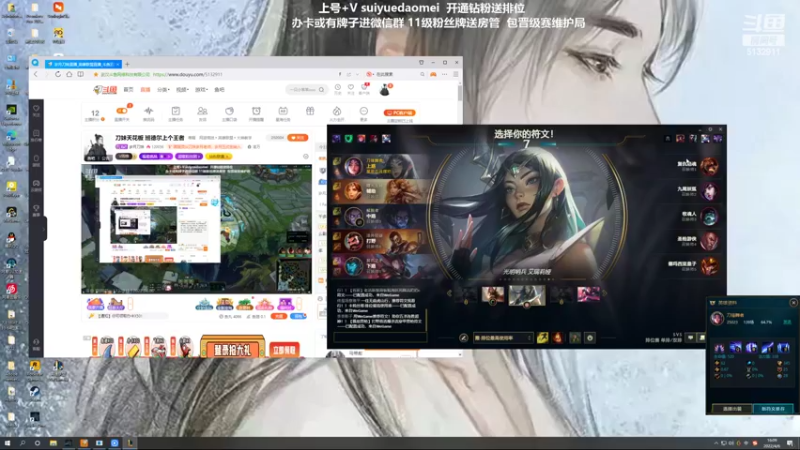800x450 pixels.
Task: Click the chat bubble button in champion select
Action: click(x=690, y=338)
